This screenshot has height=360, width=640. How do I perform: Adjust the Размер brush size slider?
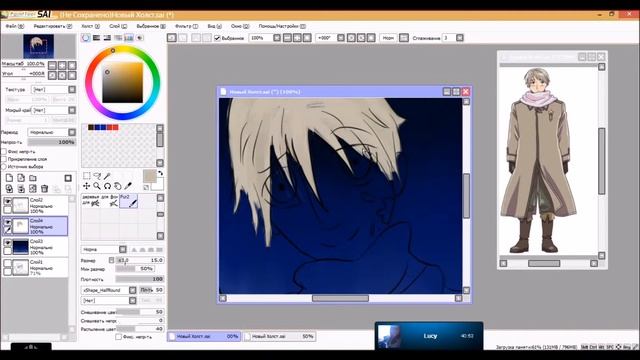tap(140, 260)
